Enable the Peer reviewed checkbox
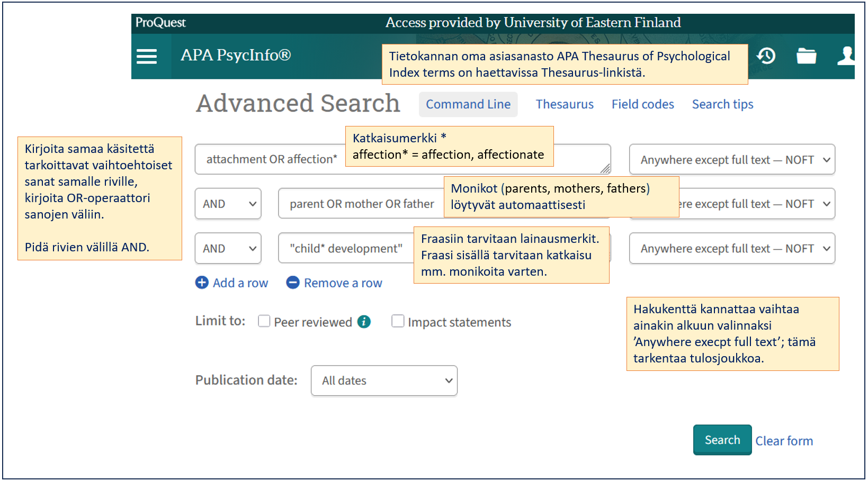The height and width of the screenshot is (481, 868). (264, 321)
